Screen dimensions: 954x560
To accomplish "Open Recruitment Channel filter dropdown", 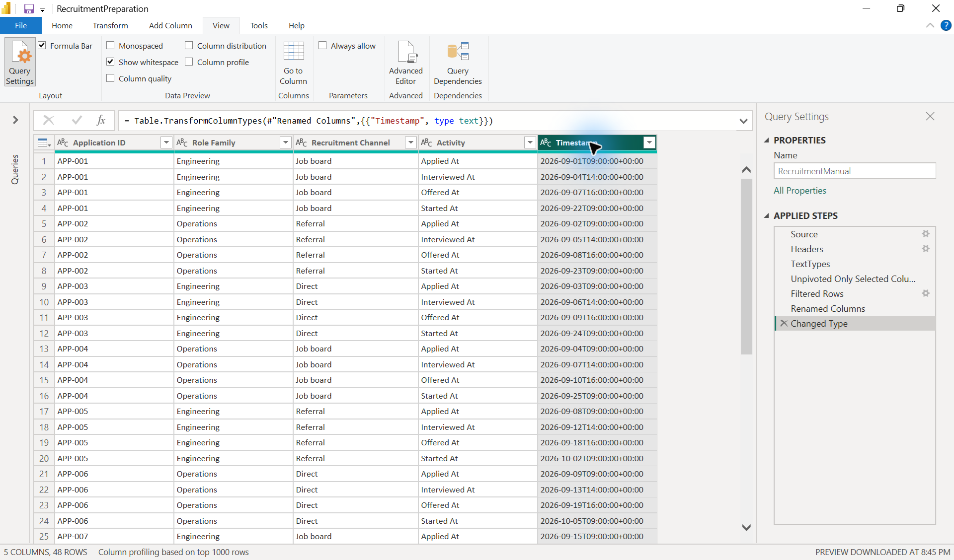I will click(x=411, y=143).
